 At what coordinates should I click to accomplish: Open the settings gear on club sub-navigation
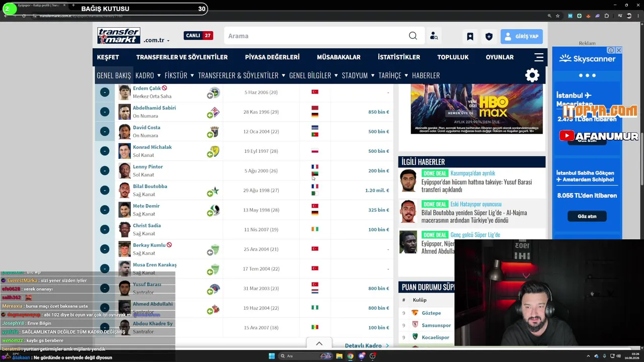pos(532,75)
